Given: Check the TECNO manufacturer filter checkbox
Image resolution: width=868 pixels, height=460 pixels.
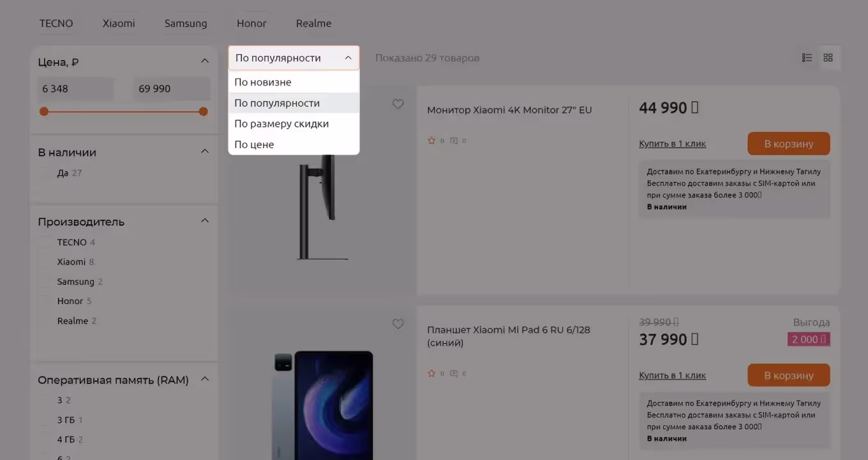Looking at the screenshot, I should tap(46, 242).
